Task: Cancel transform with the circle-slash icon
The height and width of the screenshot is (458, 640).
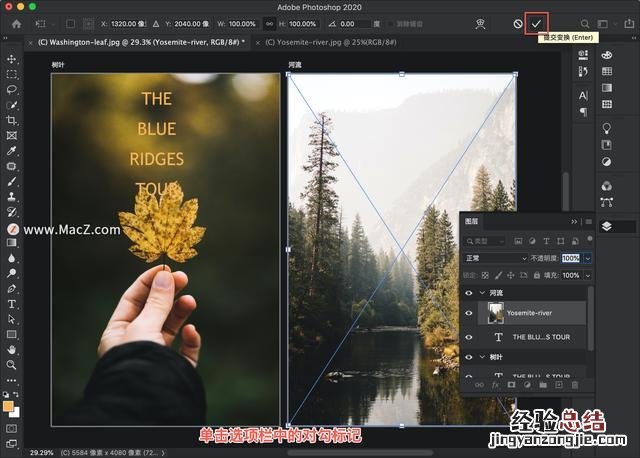Action: [x=518, y=24]
